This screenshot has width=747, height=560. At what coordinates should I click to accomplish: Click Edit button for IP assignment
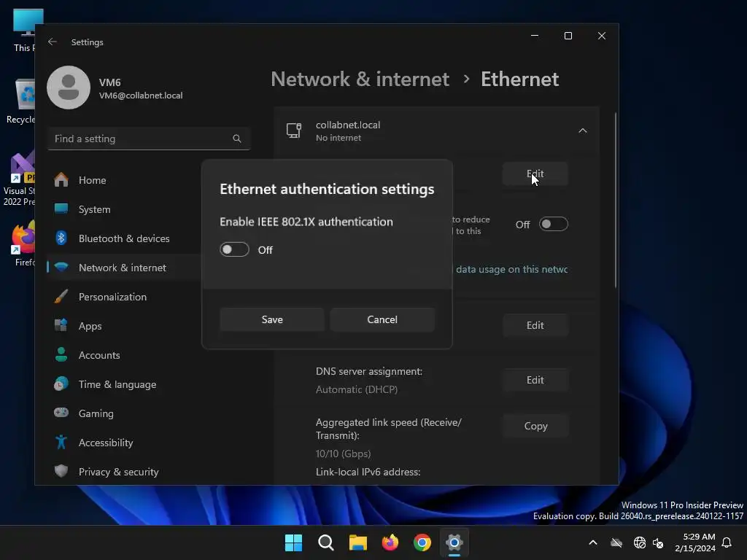pyautogui.click(x=535, y=325)
